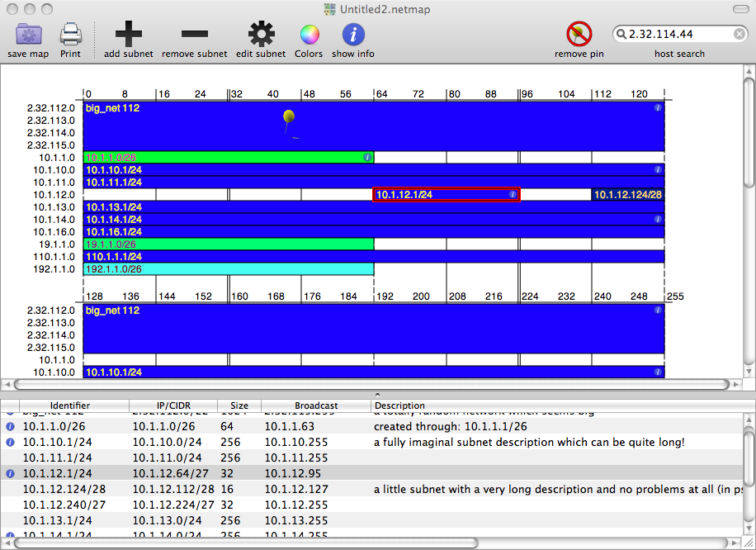This screenshot has width=756, height=550.
Task: Click the remove pin tool
Action: tap(579, 36)
